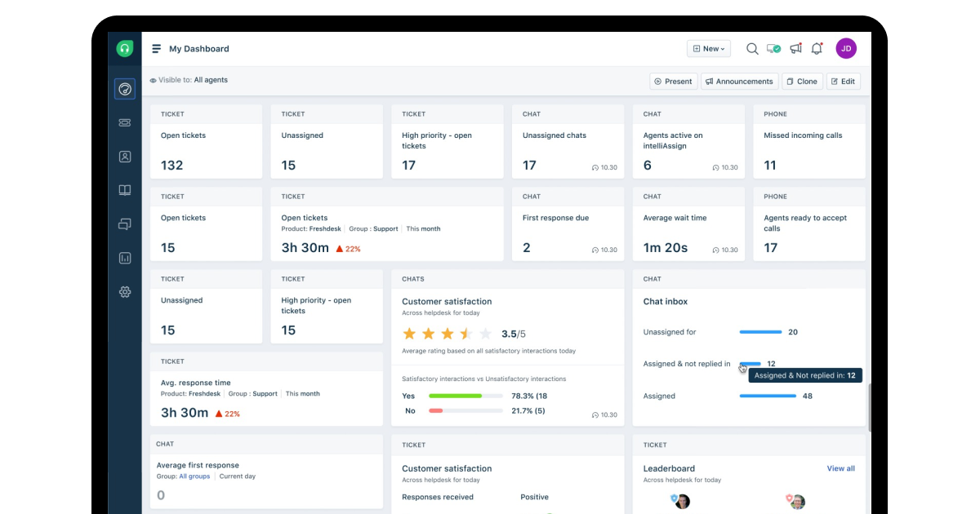Image resolution: width=980 pixels, height=514 pixels.
Task: Click the eye icon beside Visible to
Action: tap(153, 80)
